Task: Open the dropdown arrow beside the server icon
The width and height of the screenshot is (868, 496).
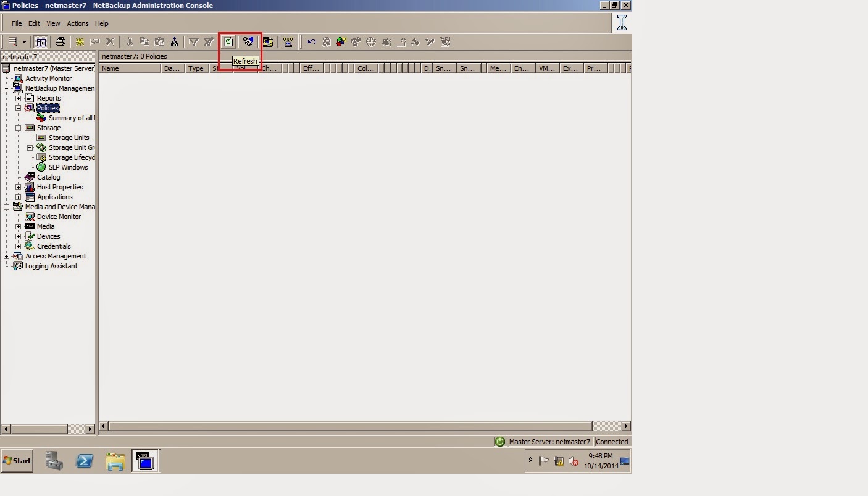Action: (x=24, y=42)
